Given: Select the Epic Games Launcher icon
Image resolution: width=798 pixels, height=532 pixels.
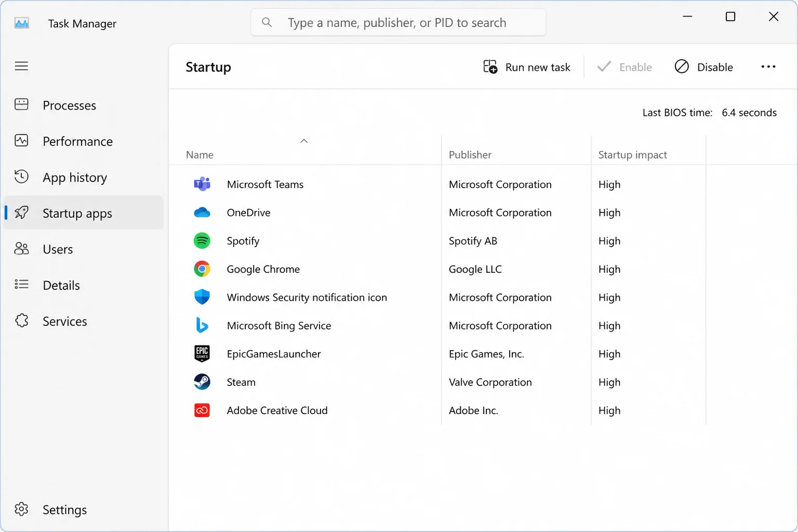Looking at the screenshot, I should pos(202,353).
